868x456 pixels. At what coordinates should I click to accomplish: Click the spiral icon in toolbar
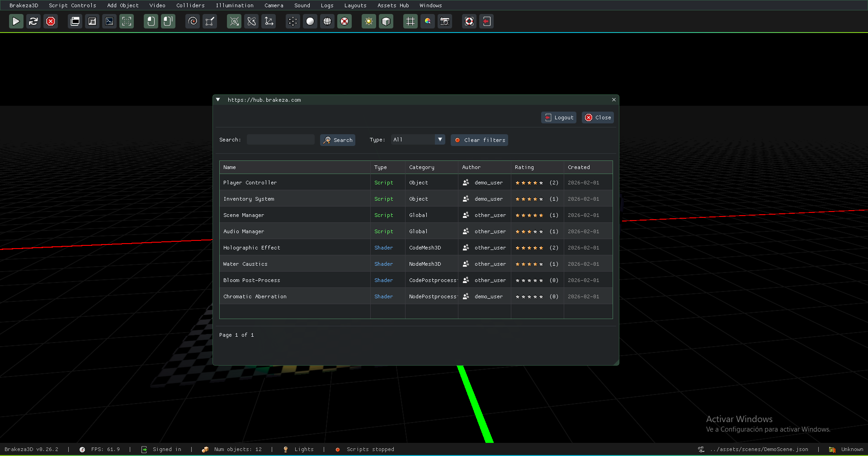193,21
